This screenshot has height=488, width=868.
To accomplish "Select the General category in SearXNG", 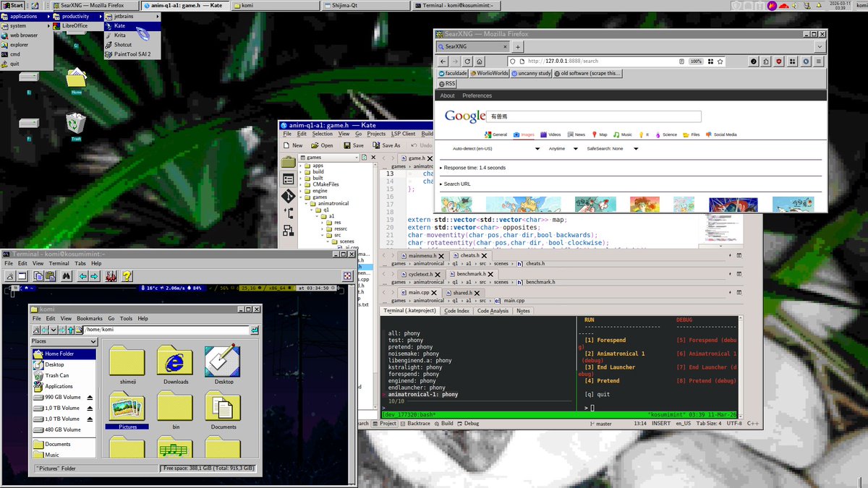I will pos(495,134).
